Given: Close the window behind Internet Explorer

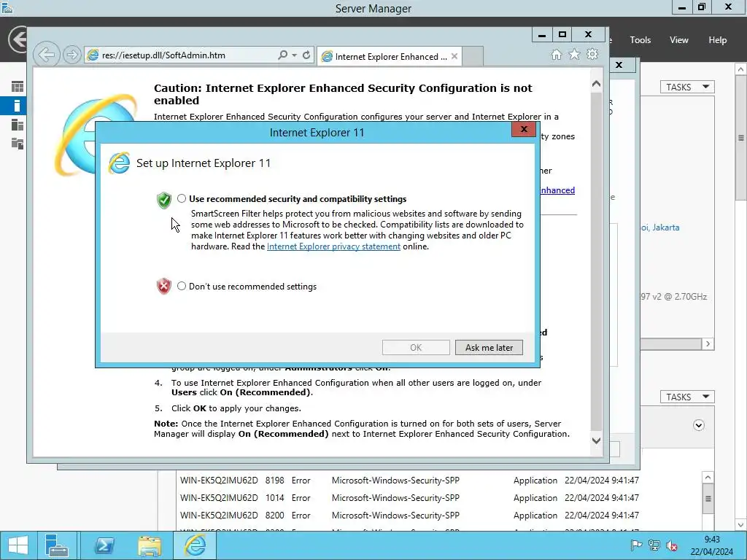Looking at the screenshot, I should [619, 65].
